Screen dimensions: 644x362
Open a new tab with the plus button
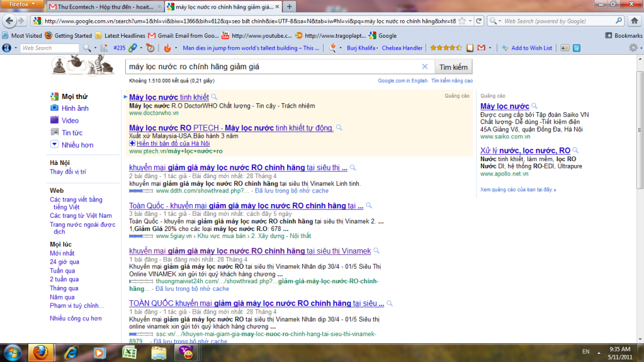289,6
